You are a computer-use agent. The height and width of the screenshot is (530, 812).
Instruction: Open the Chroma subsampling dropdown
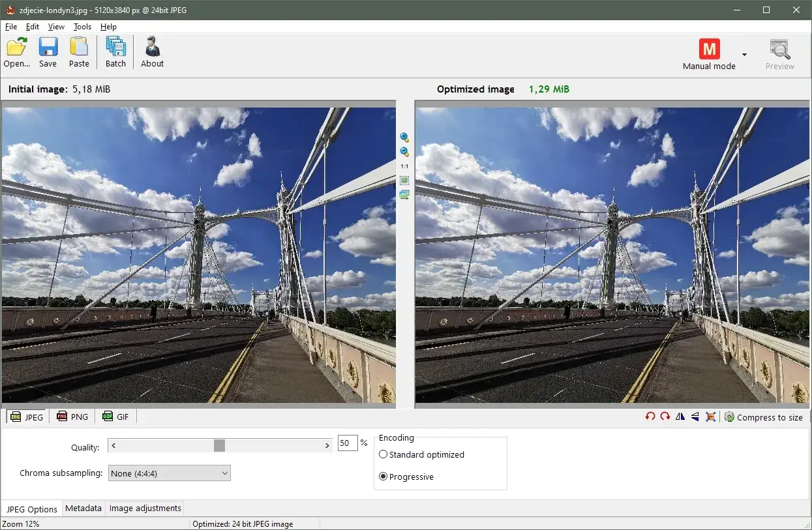[169, 473]
